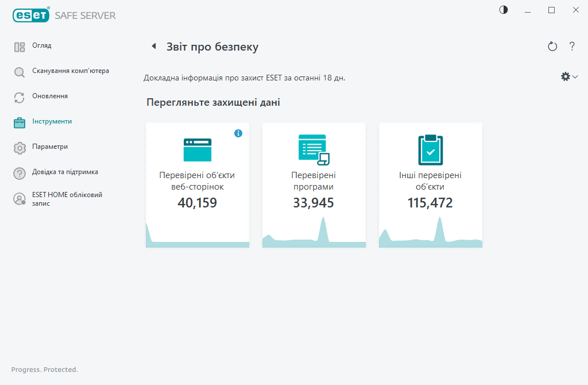
Task: Click the ESET Safe Server logo
Action: click(x=64, y=16)
